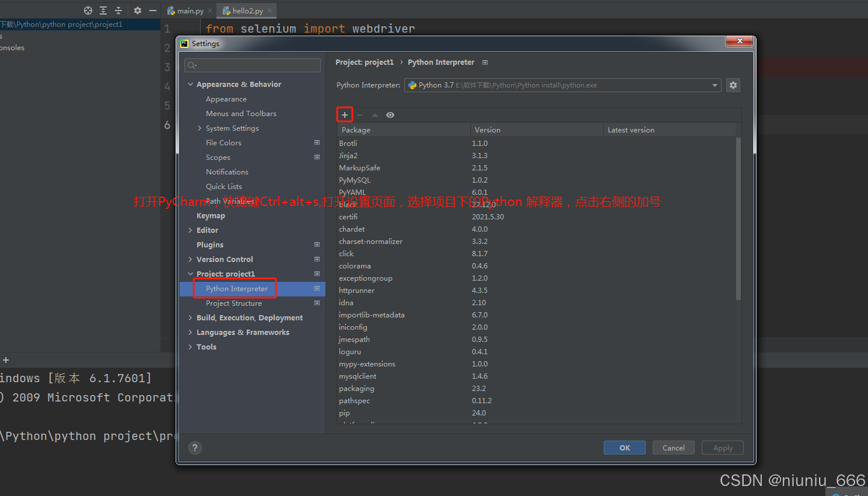
Task: Click the package list vertical scrollbar
Action: pyautogui.click(x=738, y=219)
